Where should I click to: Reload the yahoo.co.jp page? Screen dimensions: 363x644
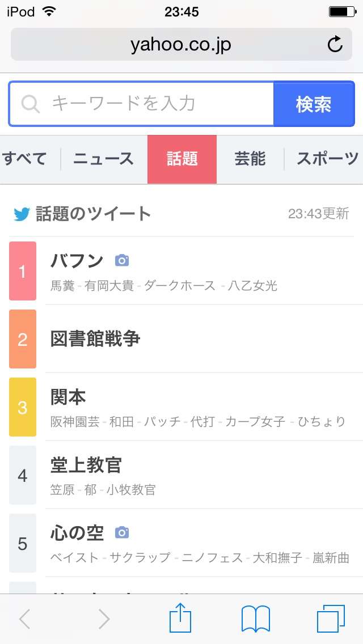(x=335, y=44)
